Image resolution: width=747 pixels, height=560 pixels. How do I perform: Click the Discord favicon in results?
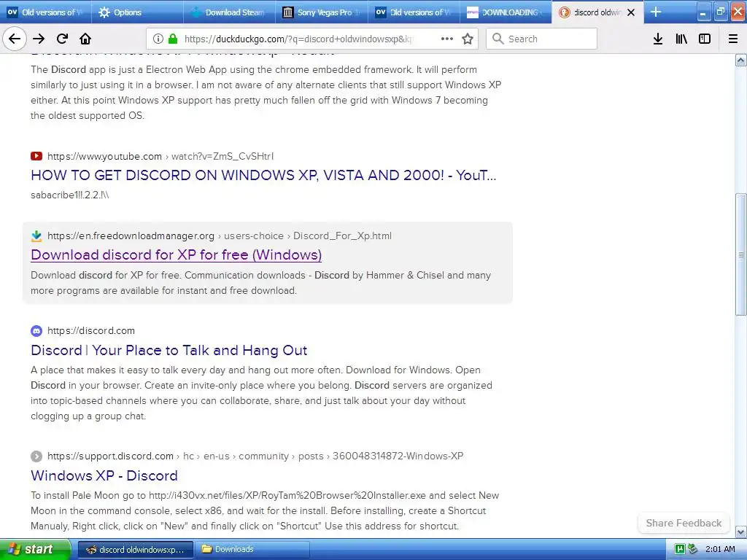[36, 330]
